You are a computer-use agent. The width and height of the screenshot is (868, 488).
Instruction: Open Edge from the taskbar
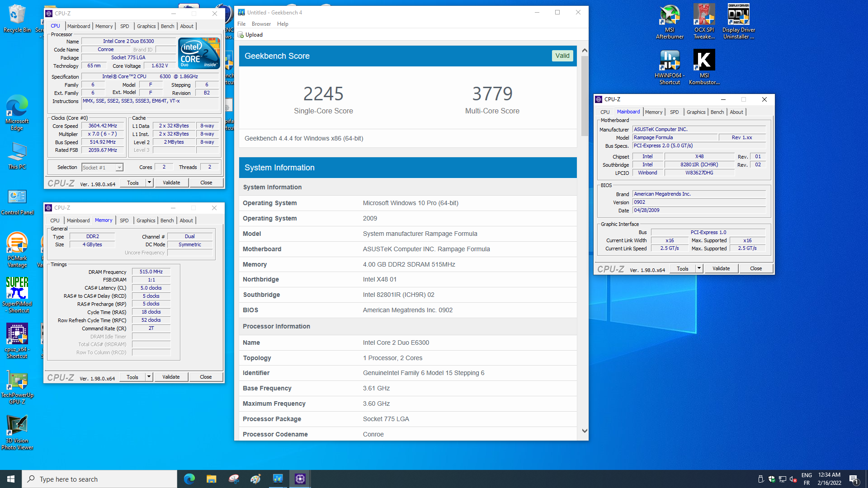(189, 479)
